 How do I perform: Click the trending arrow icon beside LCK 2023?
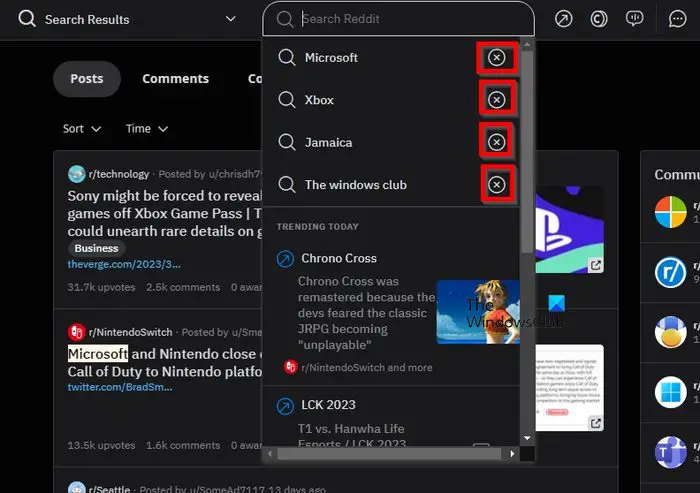[x=285, y=406]
